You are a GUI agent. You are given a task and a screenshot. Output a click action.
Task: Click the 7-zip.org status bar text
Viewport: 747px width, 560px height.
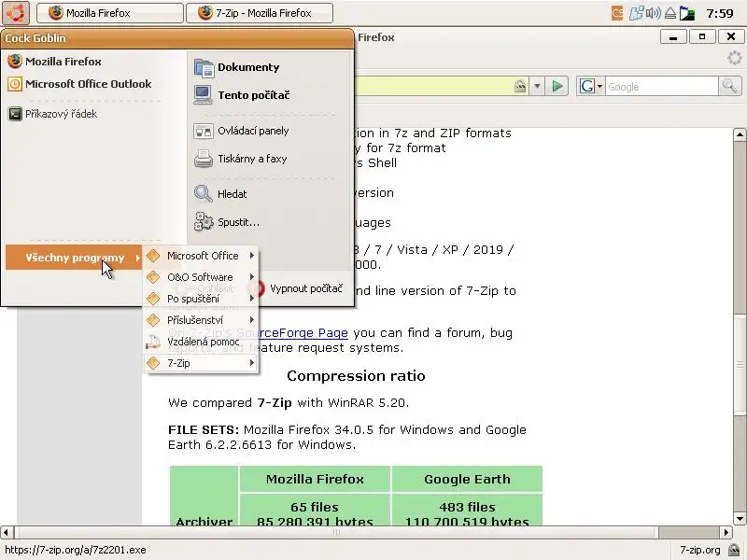click(699, 550)
